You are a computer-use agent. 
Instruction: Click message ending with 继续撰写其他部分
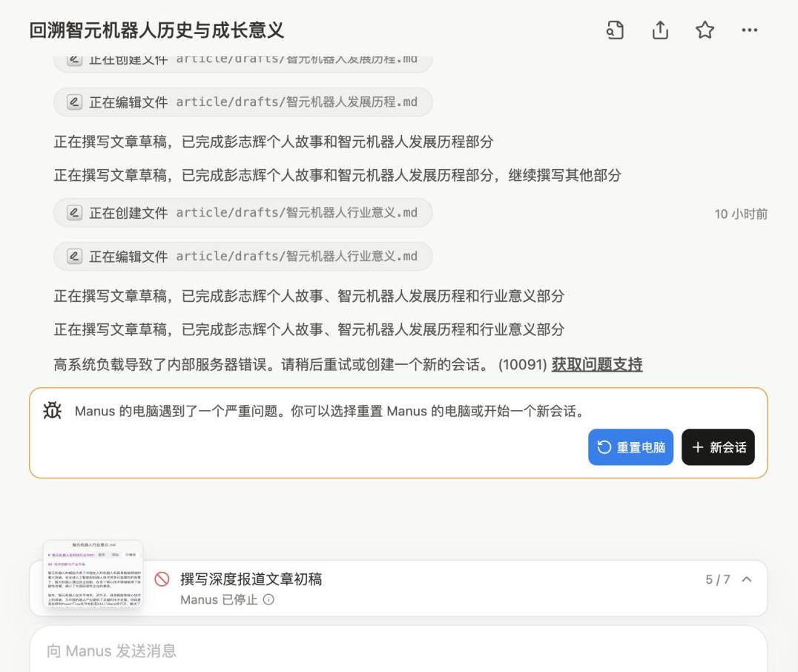337,175
